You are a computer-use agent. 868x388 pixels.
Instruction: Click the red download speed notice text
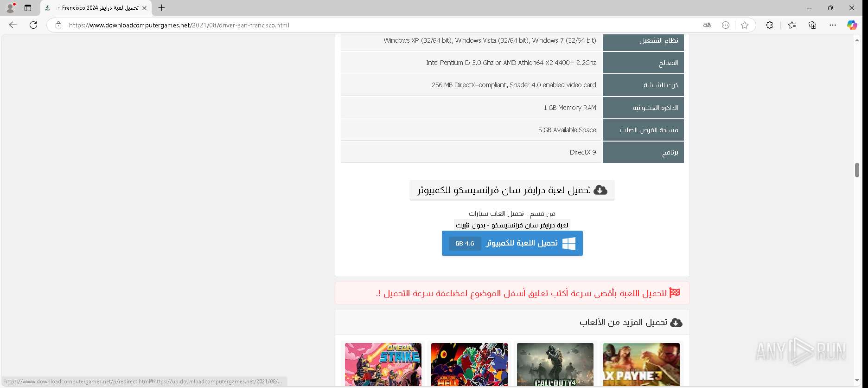[521, 293]
